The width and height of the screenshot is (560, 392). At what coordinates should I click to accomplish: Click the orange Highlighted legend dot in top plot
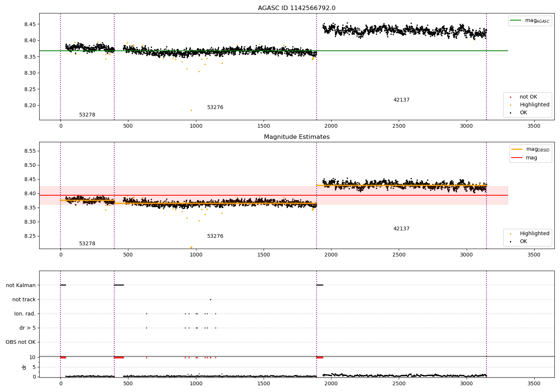510,105
